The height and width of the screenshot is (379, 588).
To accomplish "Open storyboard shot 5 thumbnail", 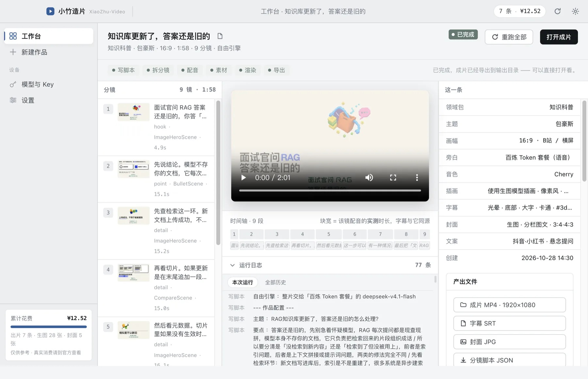I will pyautogui.click(x=134, y=330).
